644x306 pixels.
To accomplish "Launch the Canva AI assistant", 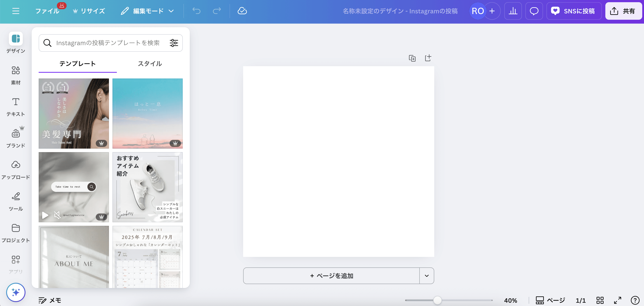I will [x=16, y=292].
